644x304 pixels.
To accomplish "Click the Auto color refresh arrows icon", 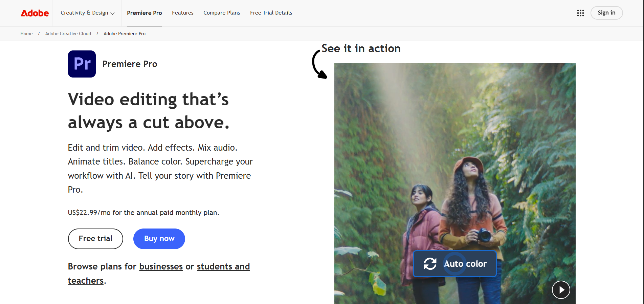I will [x=430, y=264].
